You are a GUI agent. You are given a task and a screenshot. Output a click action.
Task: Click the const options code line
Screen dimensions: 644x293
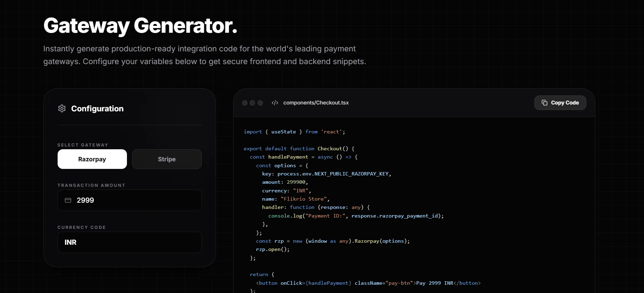click(282, 165)
